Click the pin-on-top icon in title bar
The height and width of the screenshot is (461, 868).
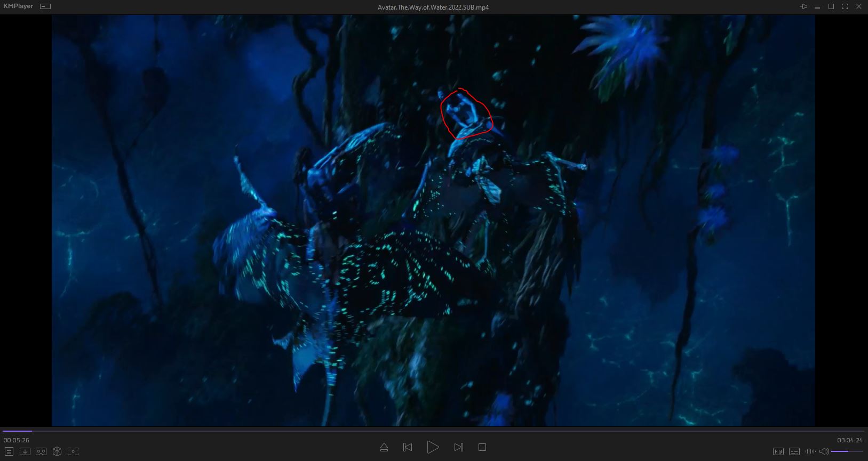803,6
